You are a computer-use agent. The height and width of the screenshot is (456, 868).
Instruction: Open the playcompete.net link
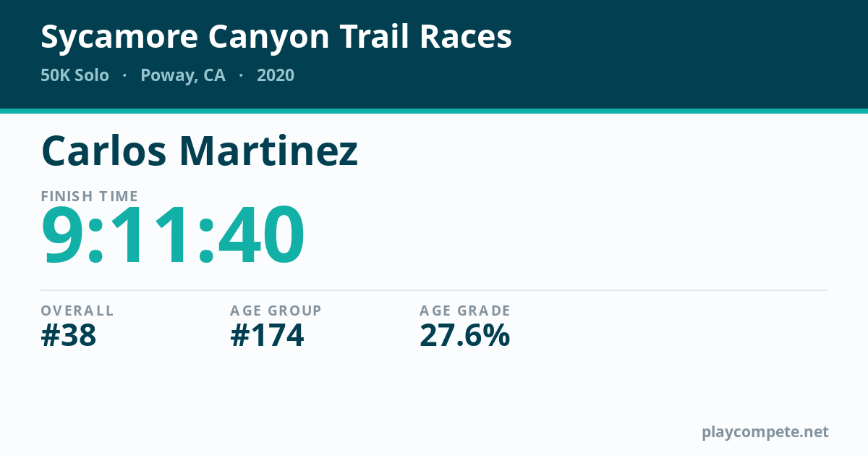point(765,432)
